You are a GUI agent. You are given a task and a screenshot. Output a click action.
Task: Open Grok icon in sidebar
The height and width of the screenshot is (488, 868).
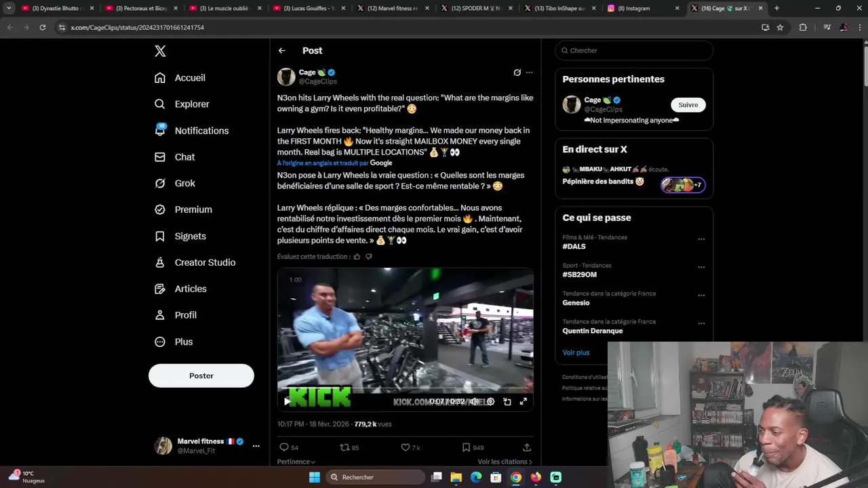pos(160,183)
